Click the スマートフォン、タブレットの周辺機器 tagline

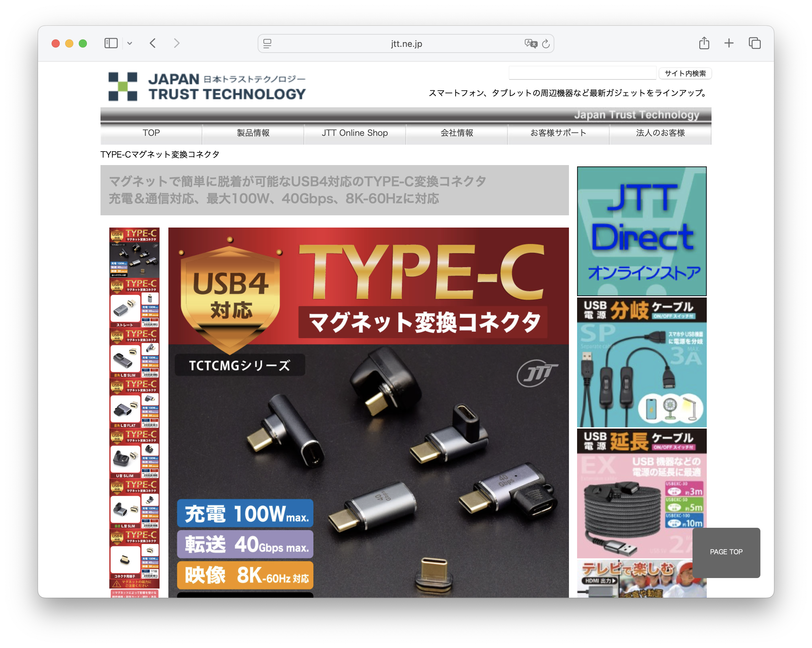click(569, 93)
